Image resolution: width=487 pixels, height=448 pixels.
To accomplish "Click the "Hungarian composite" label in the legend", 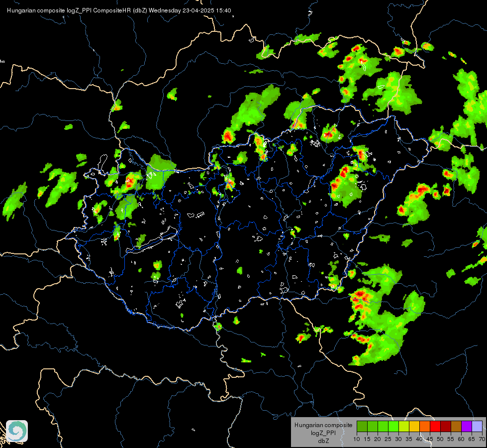I will [323, 425].
